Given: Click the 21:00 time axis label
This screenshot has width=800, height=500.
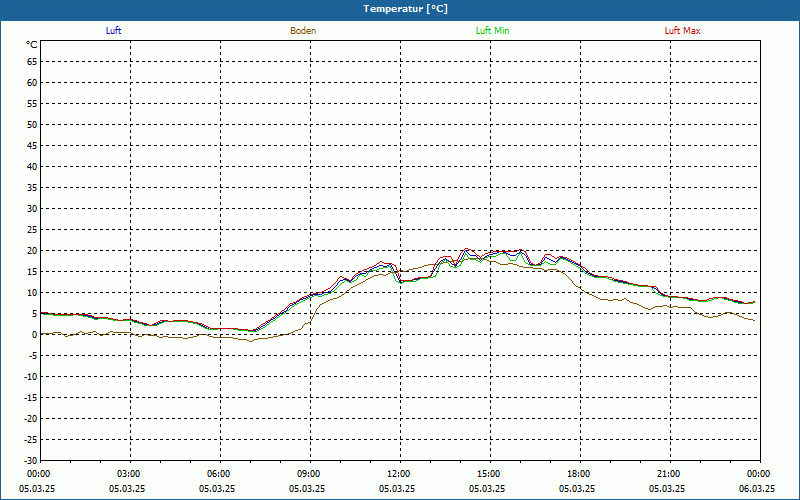Looking at the screenshot, I should tap(670, 474).
